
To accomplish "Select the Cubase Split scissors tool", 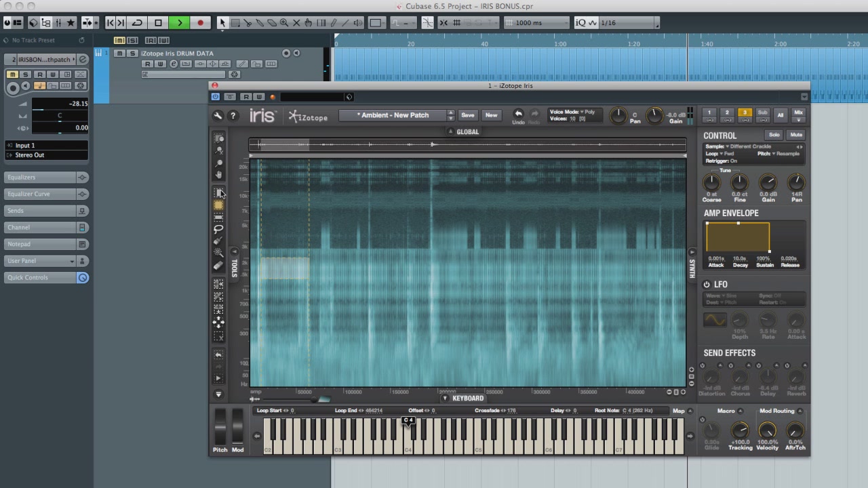I will point(248,23).
